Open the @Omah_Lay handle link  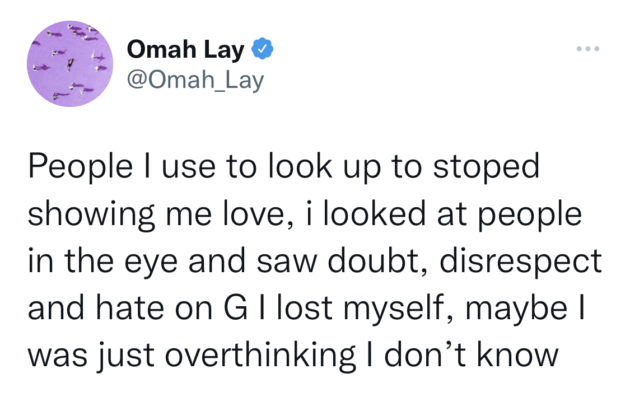click(x=195, y=80)
